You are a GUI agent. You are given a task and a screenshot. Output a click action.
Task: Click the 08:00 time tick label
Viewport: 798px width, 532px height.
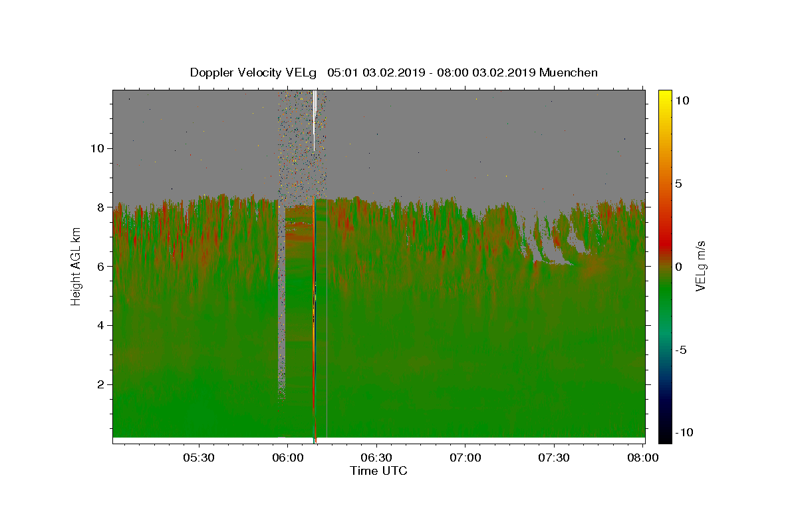[x=642, y=458]
